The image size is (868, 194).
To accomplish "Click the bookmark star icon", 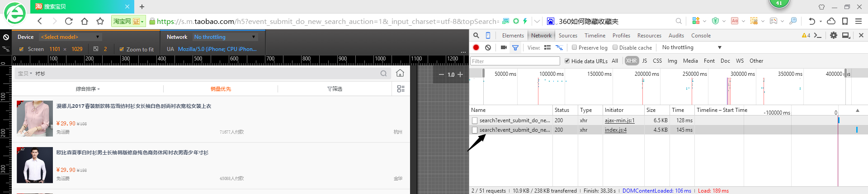I will (100, 21).
